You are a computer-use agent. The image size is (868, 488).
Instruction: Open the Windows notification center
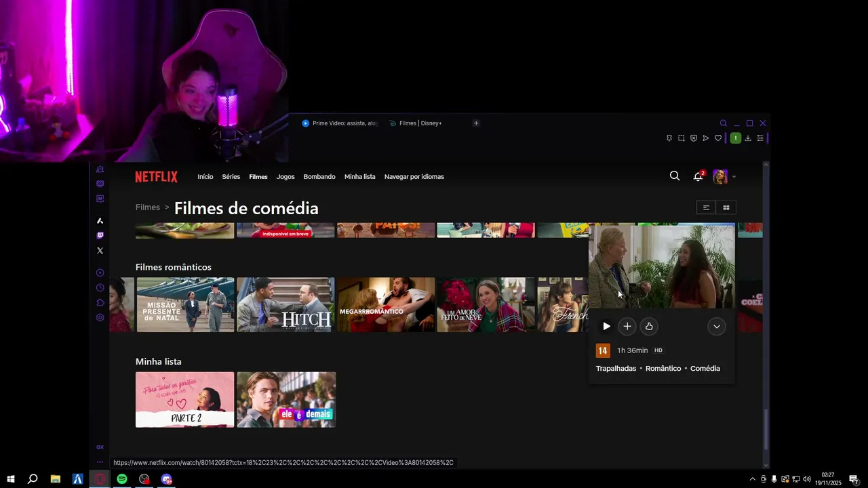click(x=854, y=479)
